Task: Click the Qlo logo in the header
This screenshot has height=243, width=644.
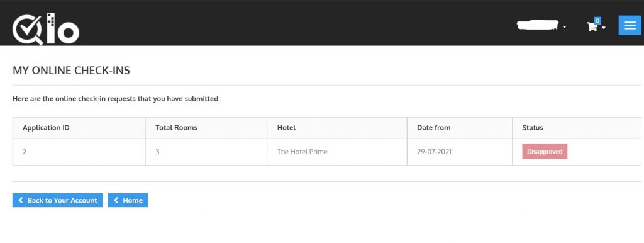Action: point(45,28)
